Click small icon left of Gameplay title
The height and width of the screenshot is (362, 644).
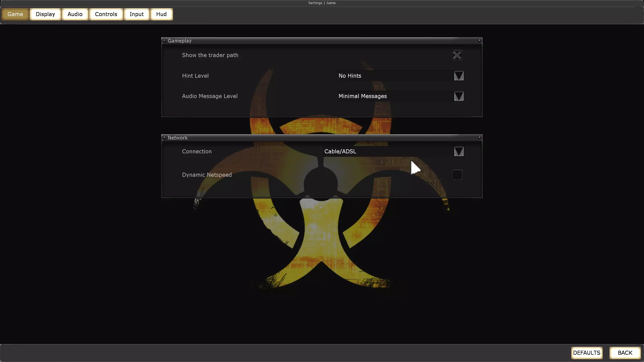point(164,40)
